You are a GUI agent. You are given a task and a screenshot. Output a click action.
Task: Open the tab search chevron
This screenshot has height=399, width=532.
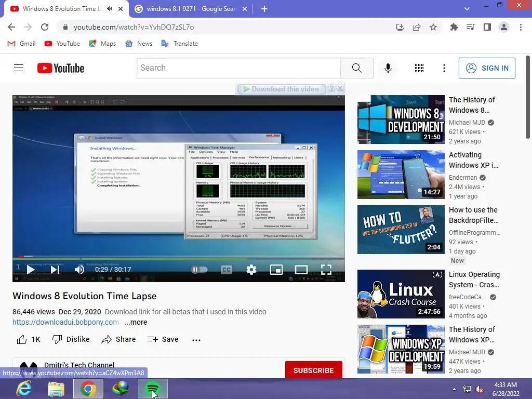coord(467,9)
